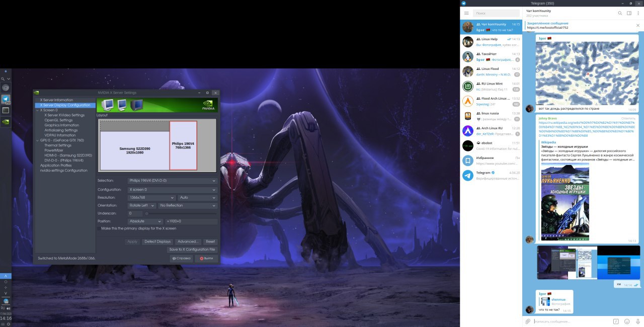Open Flood Arch Linux chat avatar

pyautogui.click(x=467, y=101)
